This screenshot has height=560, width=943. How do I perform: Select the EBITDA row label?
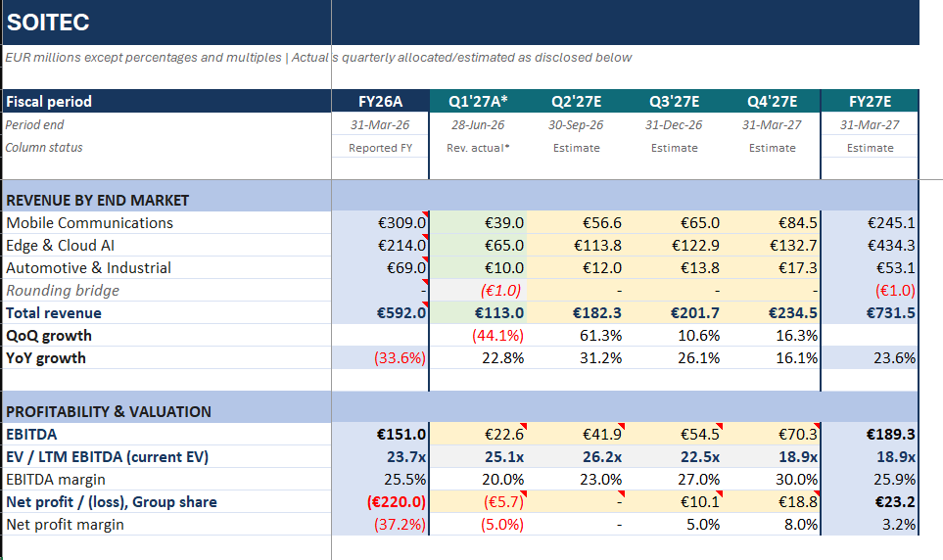166,435
